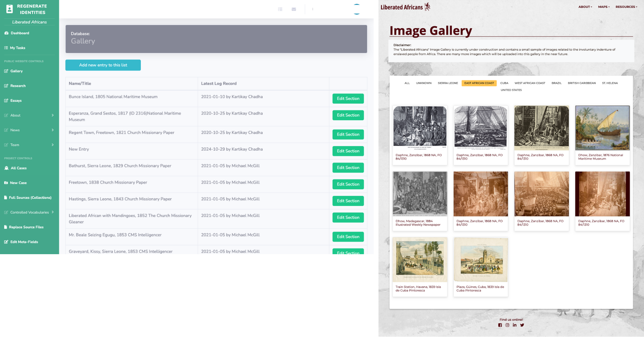Visit the LinkedIn icon link
The height and width of the screenshot is (337, 644).
[515, 325]
